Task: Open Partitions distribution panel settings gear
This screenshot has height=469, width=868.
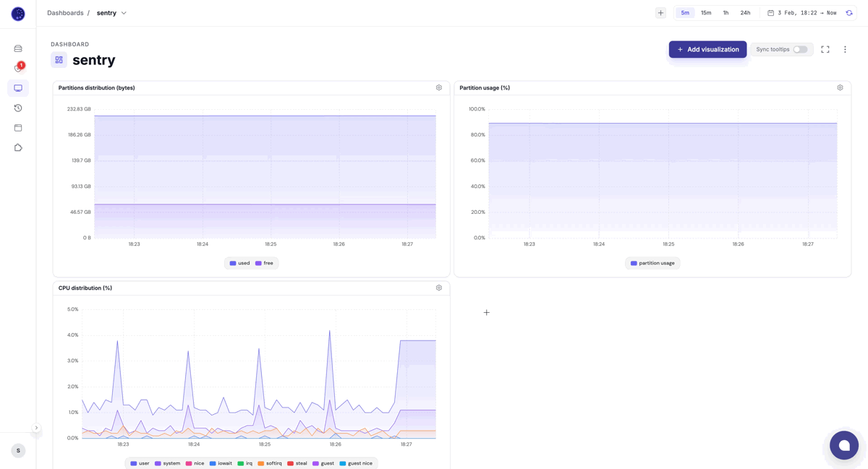Action: tap(439, 87)
